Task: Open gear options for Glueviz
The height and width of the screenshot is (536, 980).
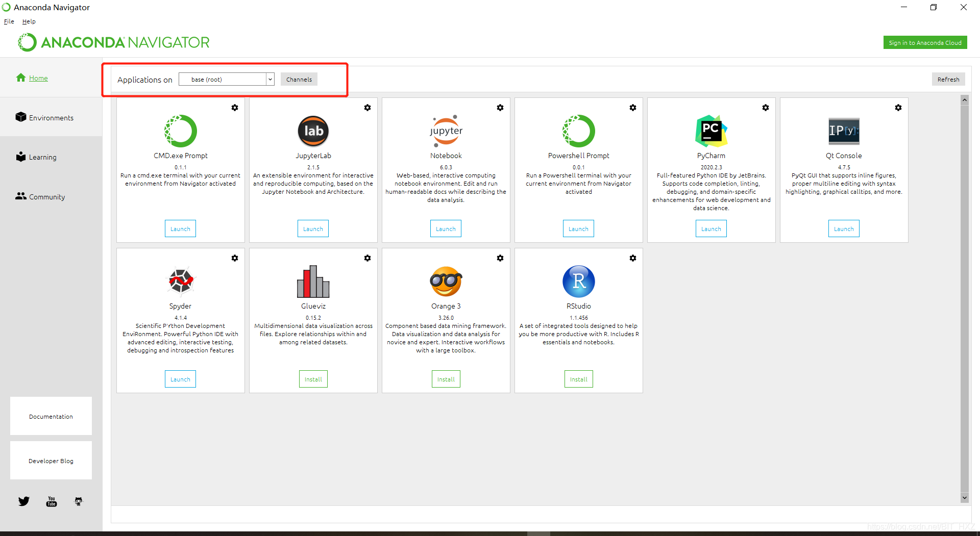Action: tap(367, 258)
